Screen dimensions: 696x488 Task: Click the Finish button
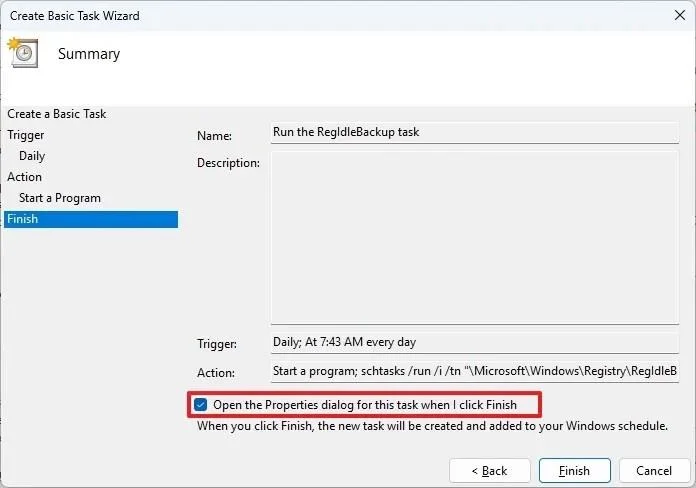574,471
